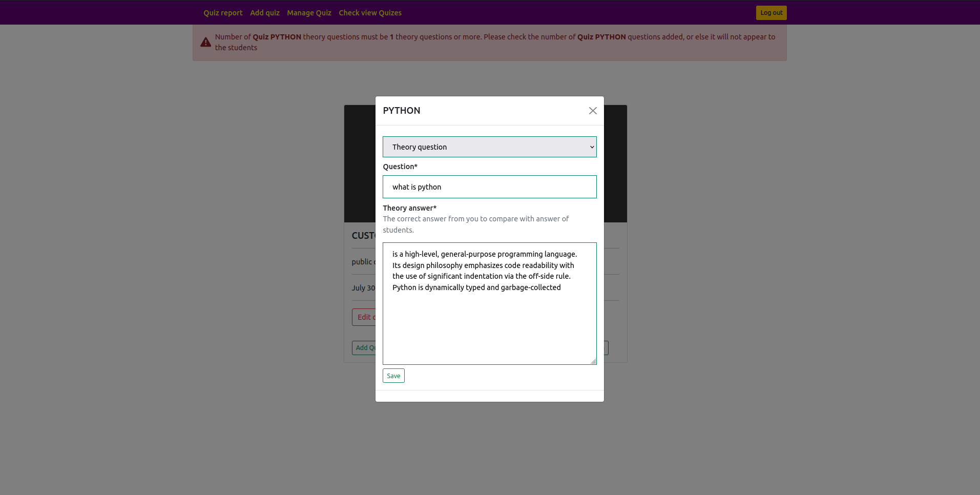Select the Quiz report navigation item
This screenshot has height=495, width=980.
pyautogui.click(x=223, y=12)
